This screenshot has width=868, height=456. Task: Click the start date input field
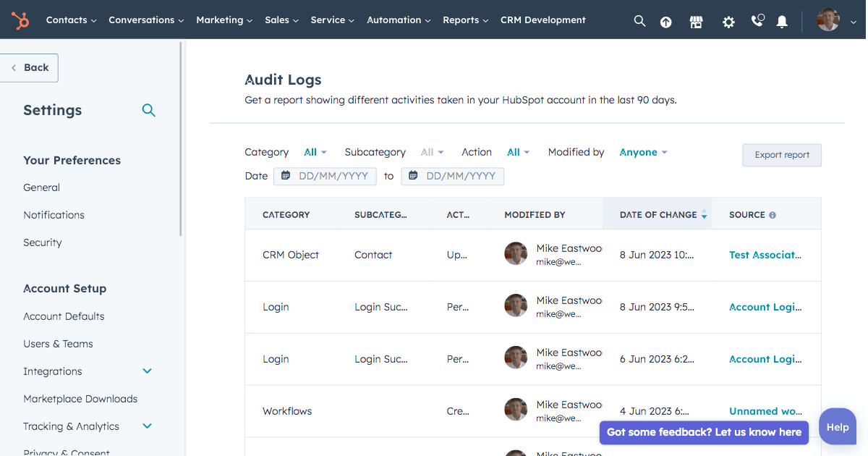tap(325, 176)
